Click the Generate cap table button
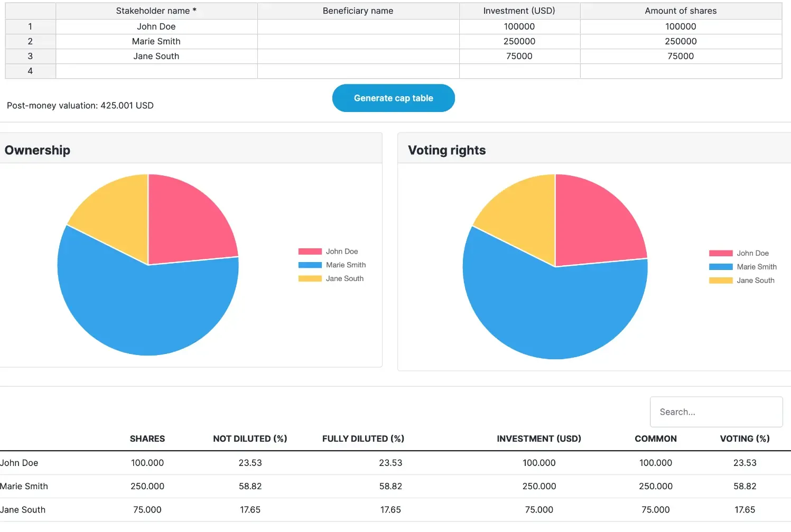This screenshot has width=791, height=532. click(x=393, y=98)
